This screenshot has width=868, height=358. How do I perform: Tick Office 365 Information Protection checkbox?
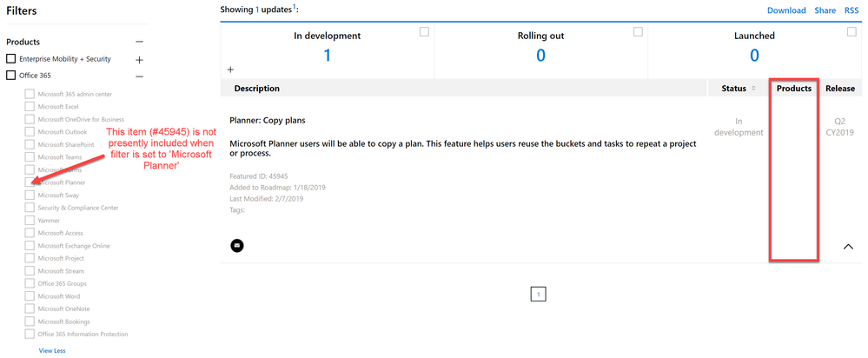tap(30, 335)
